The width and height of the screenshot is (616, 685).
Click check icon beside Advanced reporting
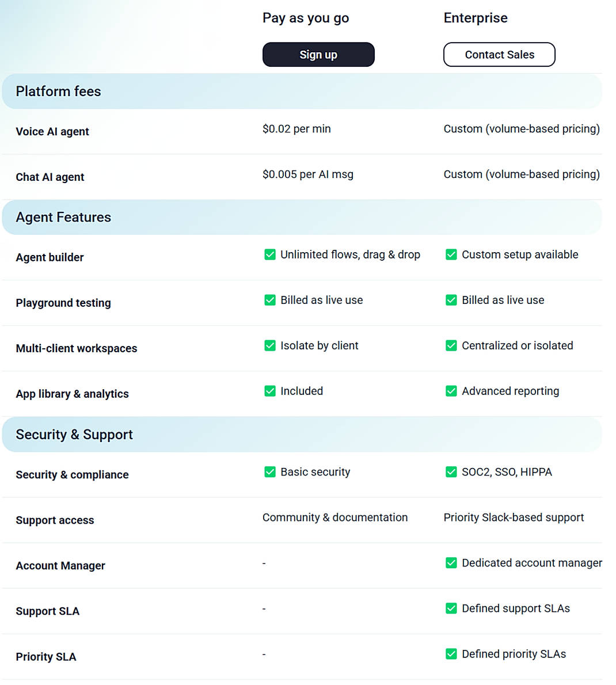(451, 390)
